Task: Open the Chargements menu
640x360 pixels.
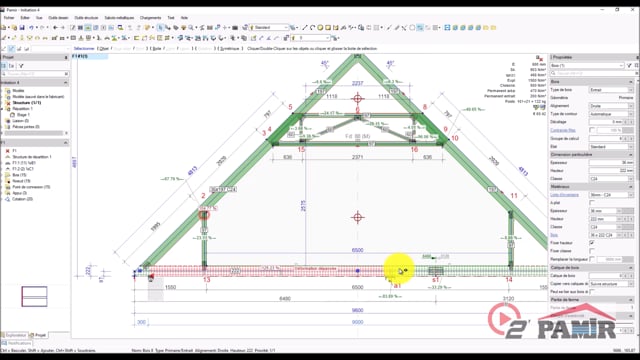Action: [x=150, y=18]
